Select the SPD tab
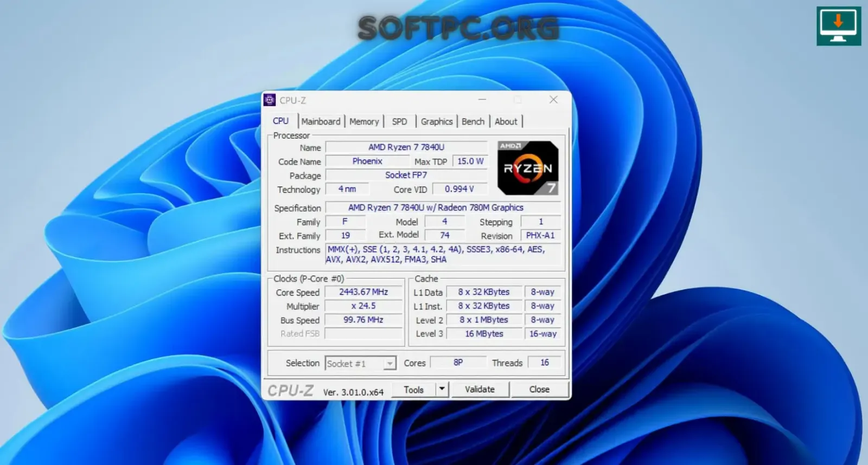Screen dimensions: 868x465 [x=399, y=121]
